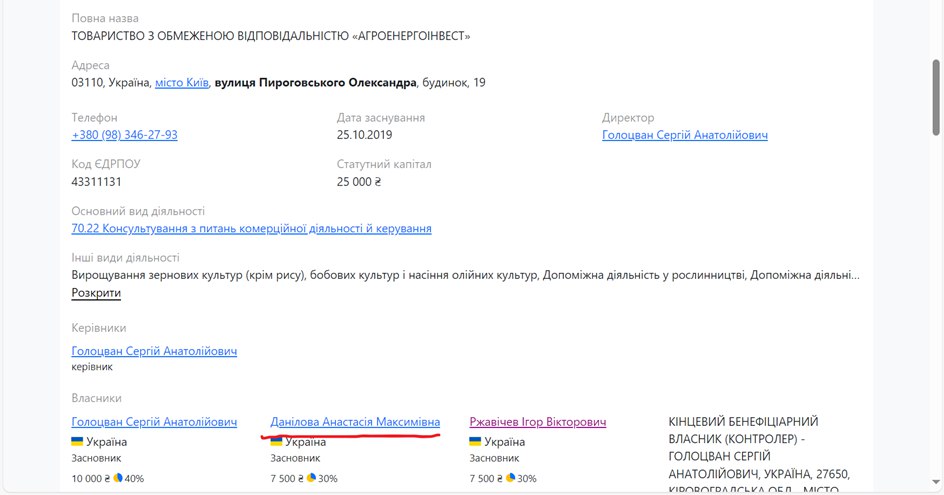Viewport: 944px width, 495px height.
Task: Open owner Данілова Анастасія Максимівна link
Action: pos(355,422)
